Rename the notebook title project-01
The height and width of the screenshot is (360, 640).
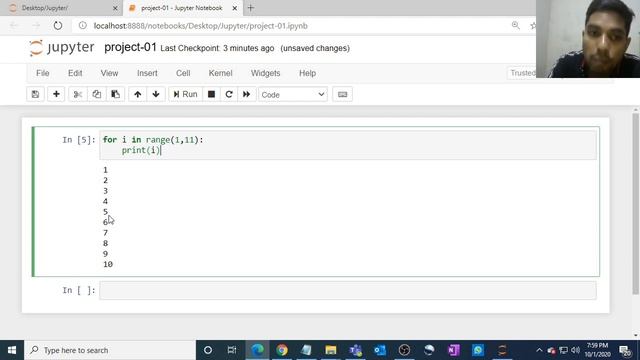pyautogui.click(x=130, y=47)
